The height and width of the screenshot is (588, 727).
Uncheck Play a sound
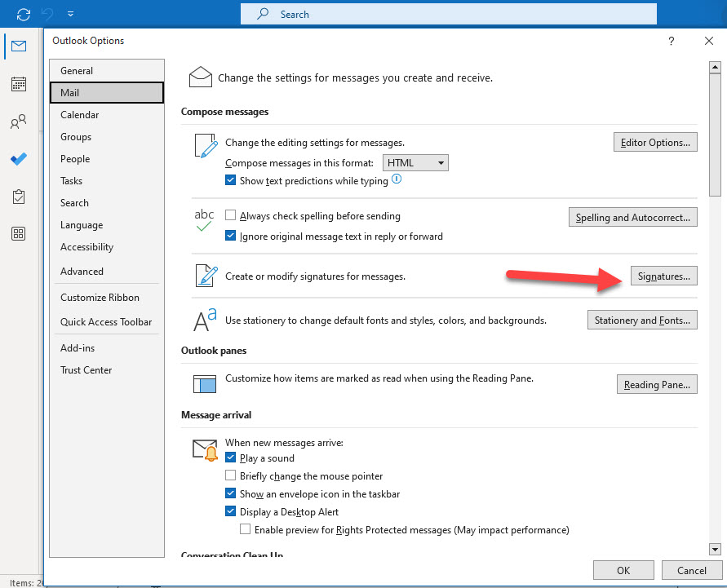coord(230,458)
